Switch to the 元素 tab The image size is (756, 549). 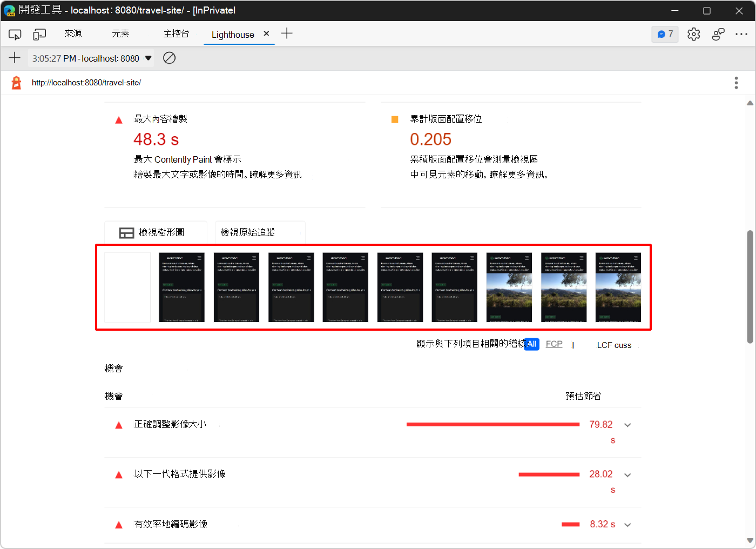(x=120, y=34)
